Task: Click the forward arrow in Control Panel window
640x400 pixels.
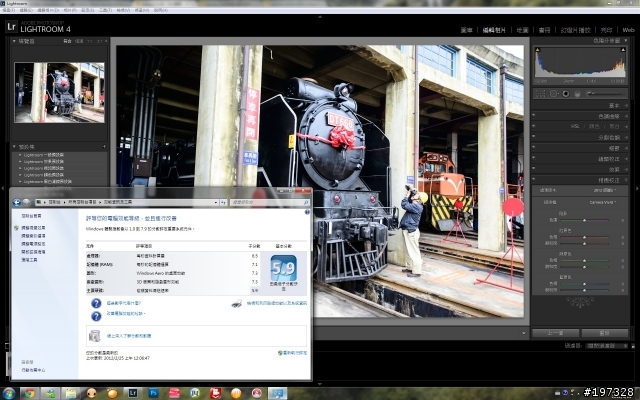Action: coord(26,202)
